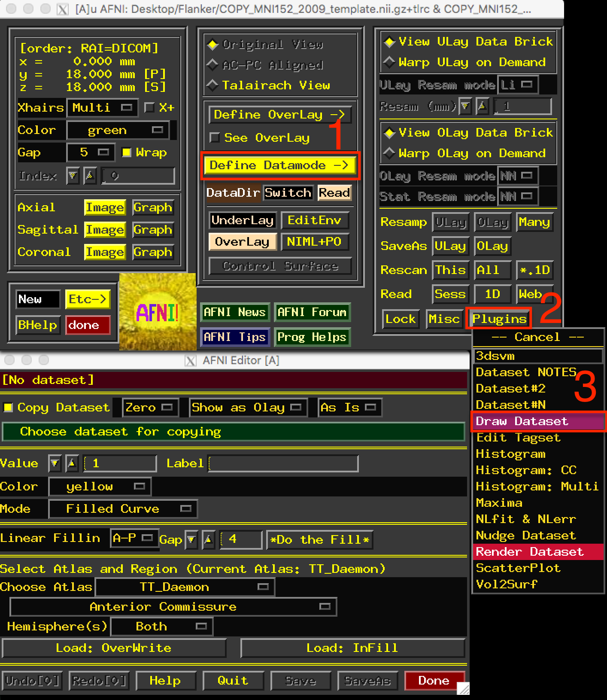Increase Index value with up arrow
The height and width of the screenshot is (700, 607).
pos(90,176)
